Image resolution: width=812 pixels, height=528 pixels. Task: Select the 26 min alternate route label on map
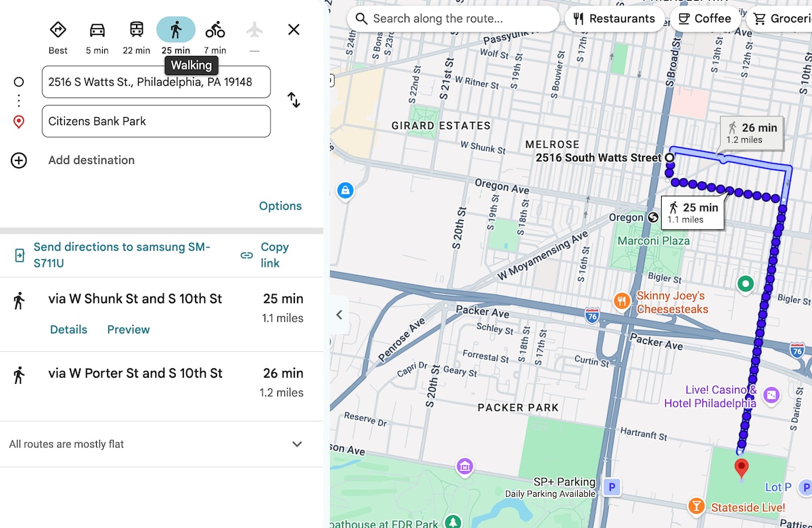752,133
